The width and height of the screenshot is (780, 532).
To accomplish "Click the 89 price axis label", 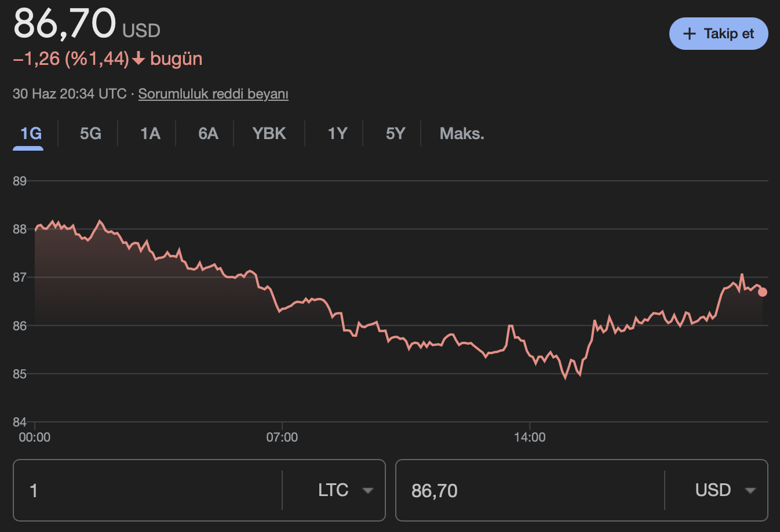I will [20, 181].
